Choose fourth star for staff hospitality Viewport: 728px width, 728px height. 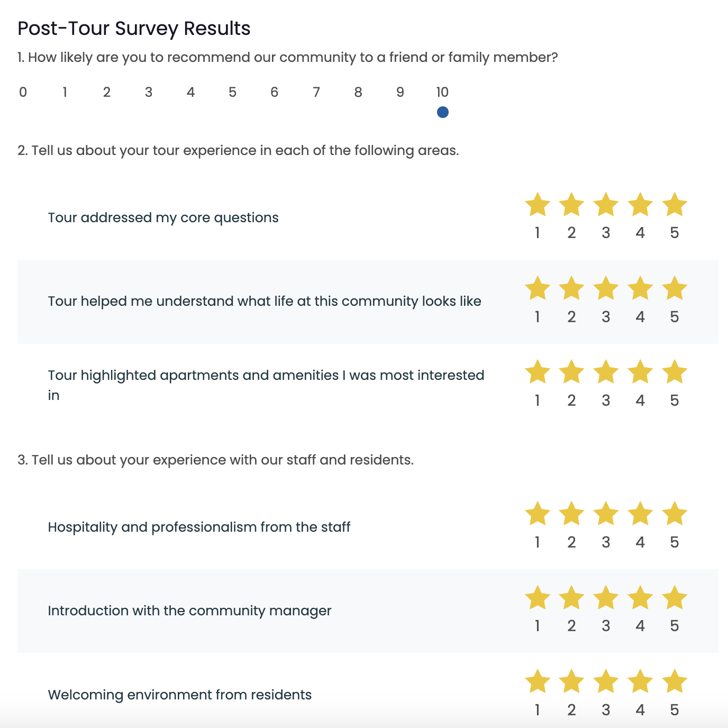[x=640, y=514]
